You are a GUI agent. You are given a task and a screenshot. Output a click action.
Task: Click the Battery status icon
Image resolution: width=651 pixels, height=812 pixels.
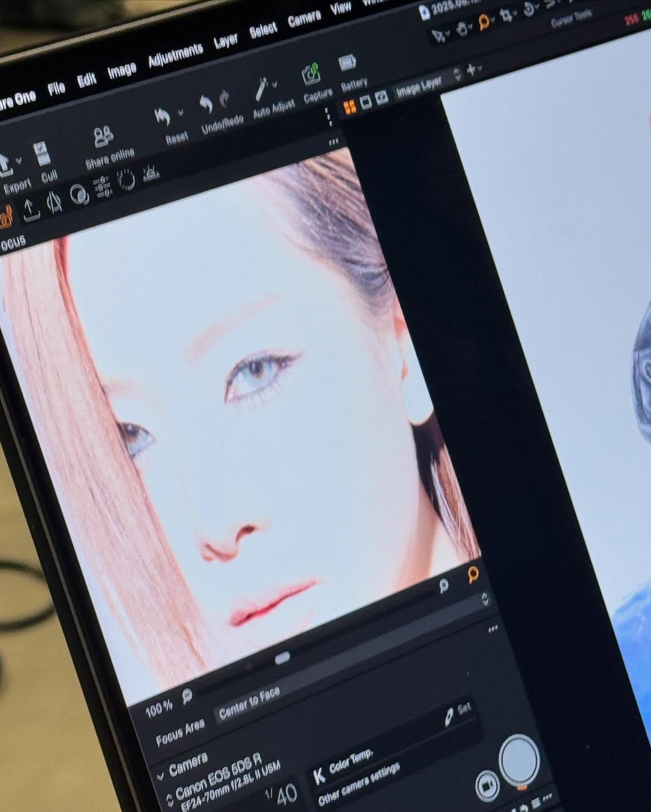click(x=348, y=63)
